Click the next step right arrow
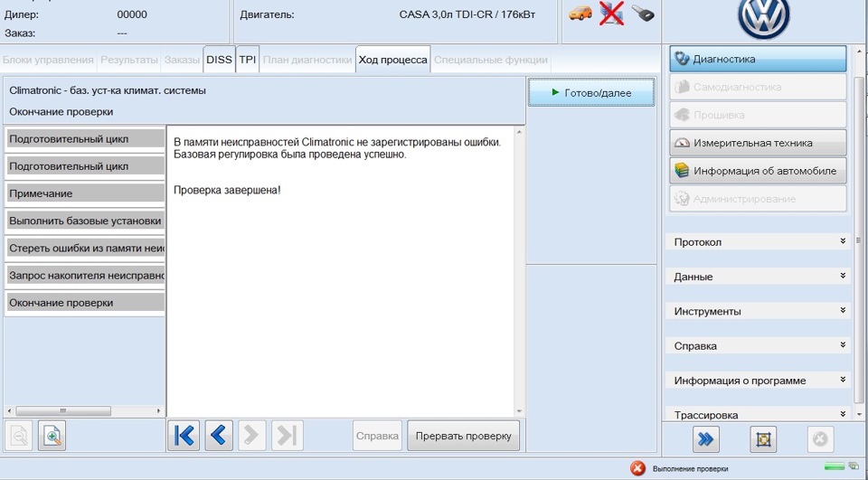 tap(252, 435)
